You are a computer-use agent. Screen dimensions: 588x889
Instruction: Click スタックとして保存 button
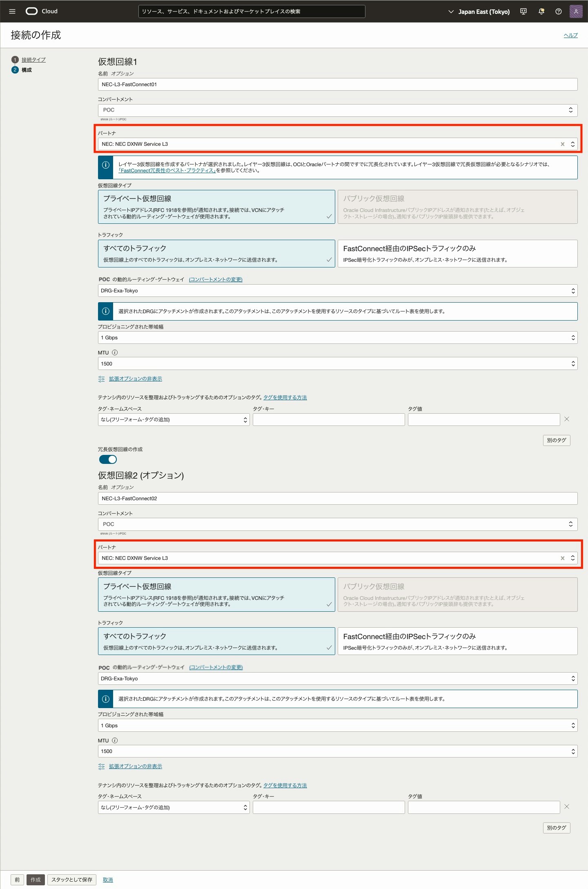click(x=72, y=880)
